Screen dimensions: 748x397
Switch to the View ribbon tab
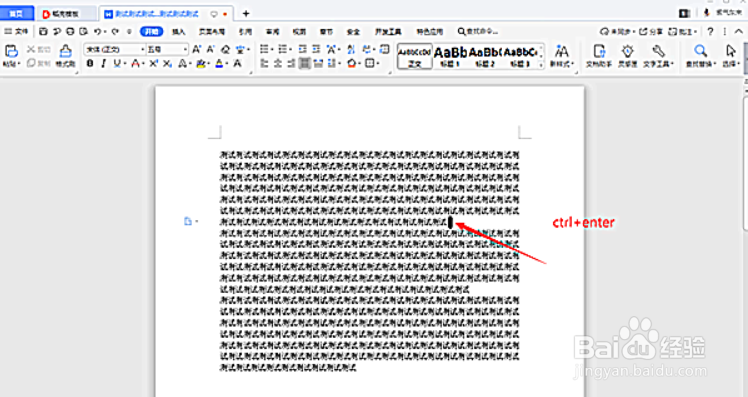(x=299, y=31)
